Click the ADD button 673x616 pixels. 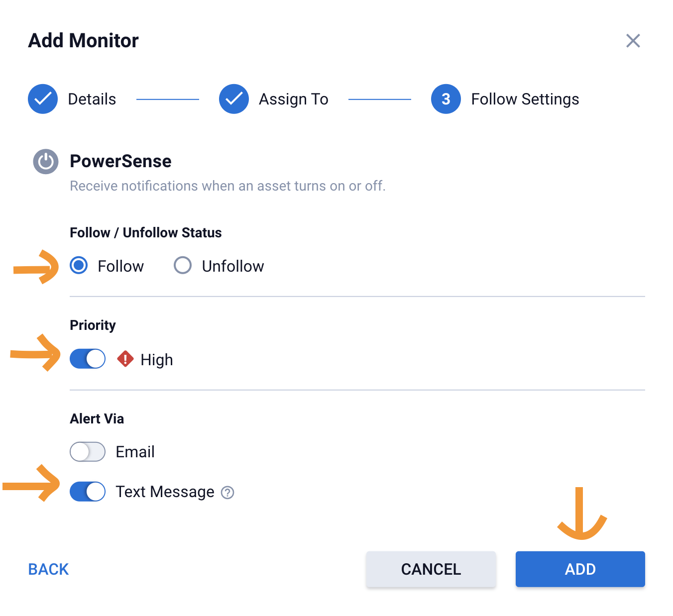point(580,569)
